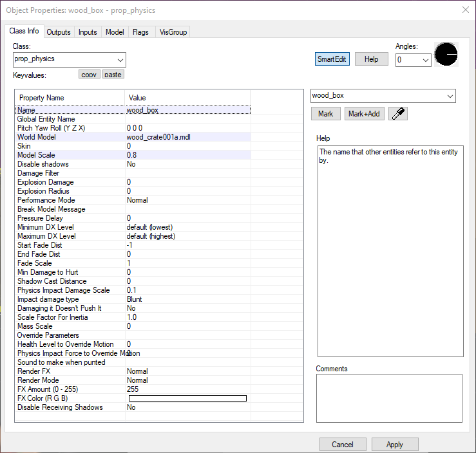Select the Explosion Radius property row
Screen dimensions: 476x453
(133, 191)
